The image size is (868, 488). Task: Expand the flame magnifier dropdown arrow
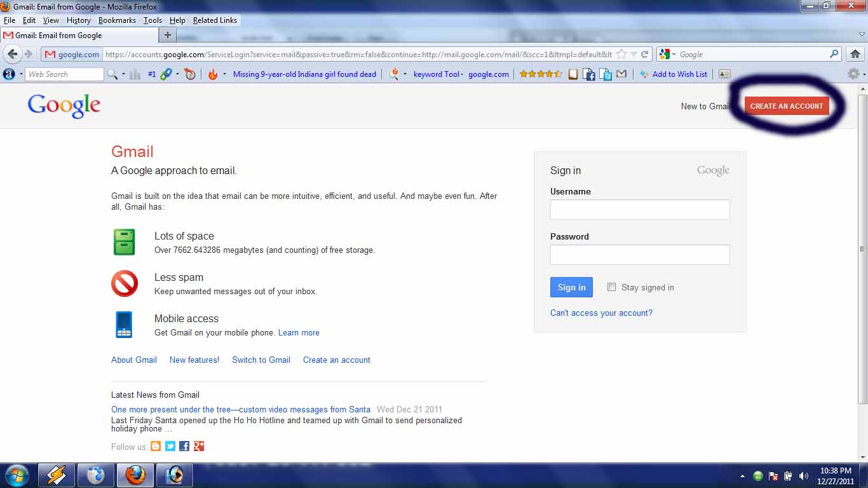pos(405,74)
